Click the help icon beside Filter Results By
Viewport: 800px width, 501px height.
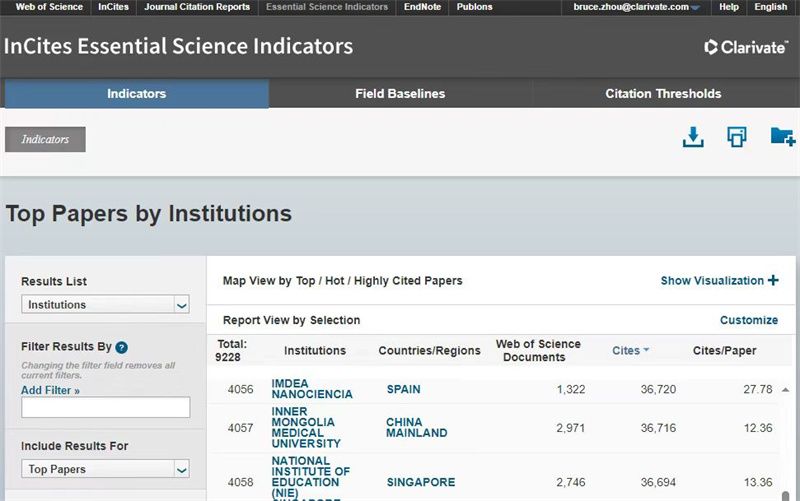122,348
